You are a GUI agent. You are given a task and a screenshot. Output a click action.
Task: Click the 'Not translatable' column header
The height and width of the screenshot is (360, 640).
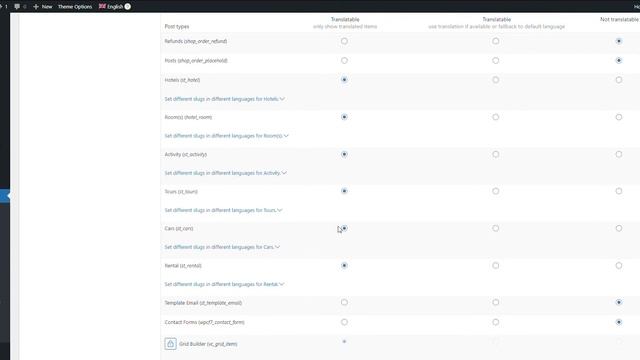pos(619,19)
